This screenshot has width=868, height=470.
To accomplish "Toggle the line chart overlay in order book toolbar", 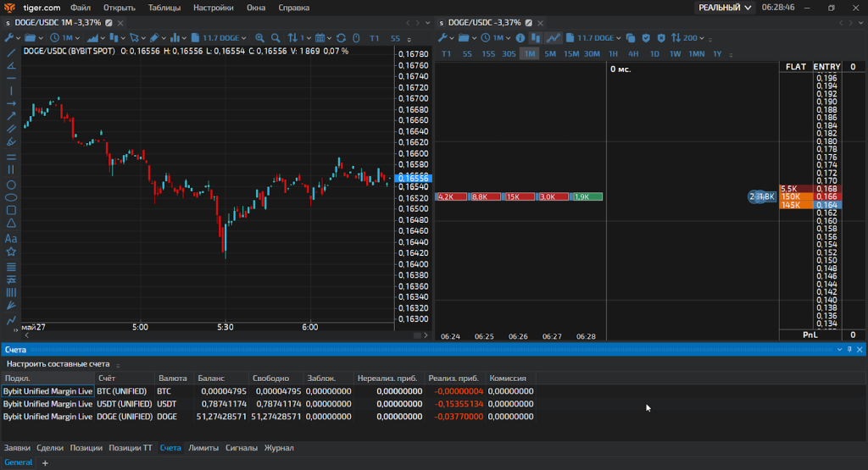I will click(x=554, y=38).
